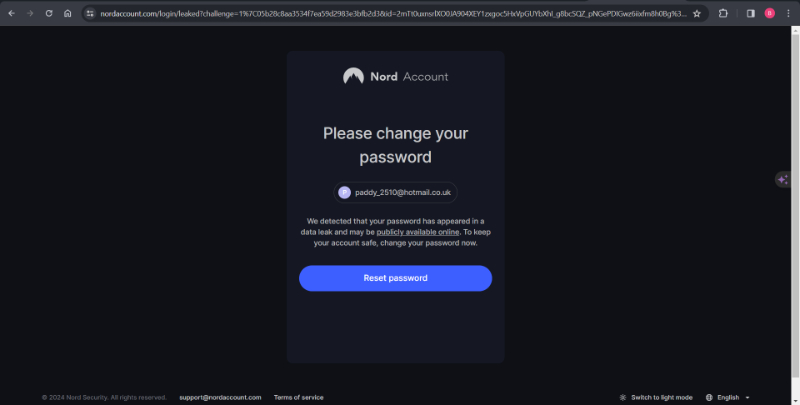Click the browser back arrow
The height and width of the screenshot is (405, 800).
coord(11,13)
